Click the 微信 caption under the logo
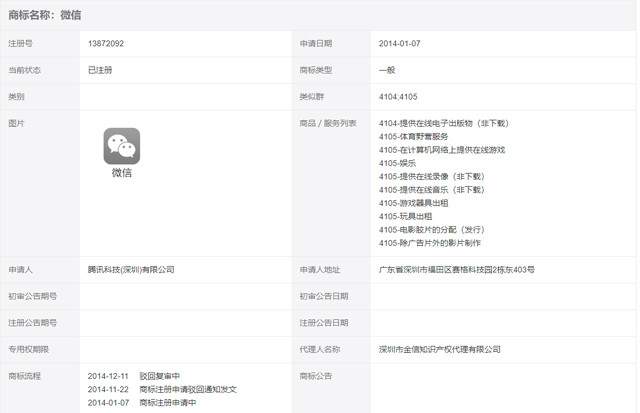 (x=122, y=173)
